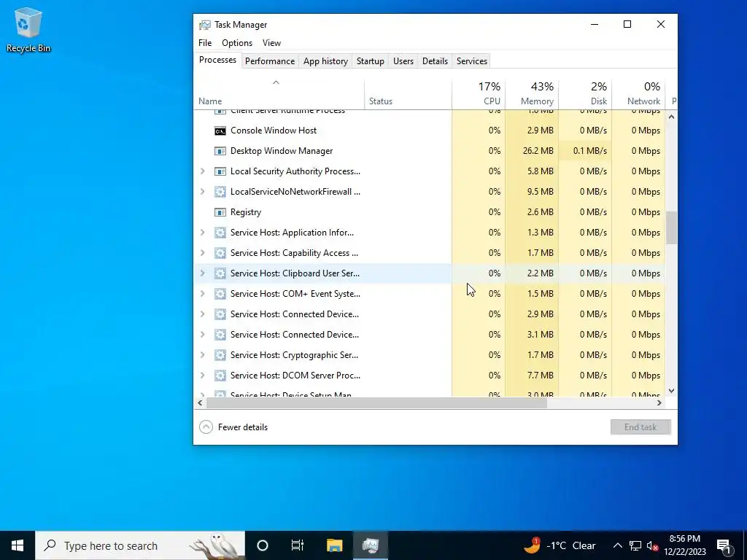Click the Task Manager title bar icon

[x=205, y=25]
